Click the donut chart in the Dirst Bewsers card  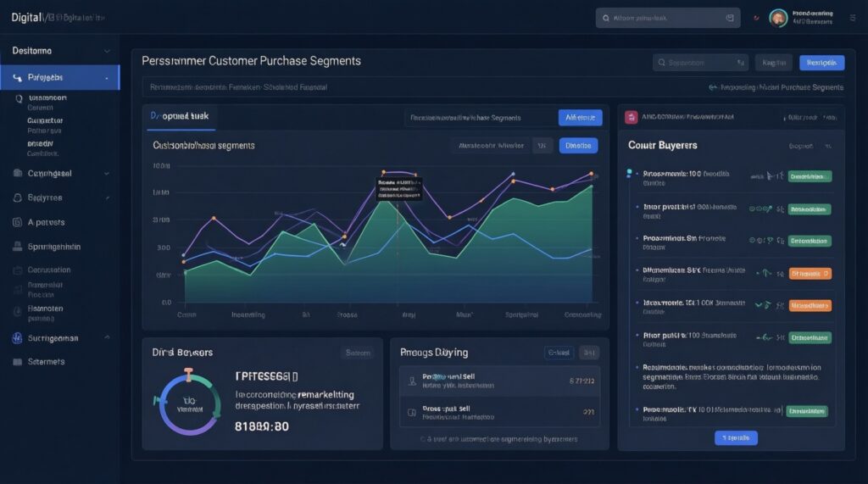pyautogui.click(x=188, y=401)
